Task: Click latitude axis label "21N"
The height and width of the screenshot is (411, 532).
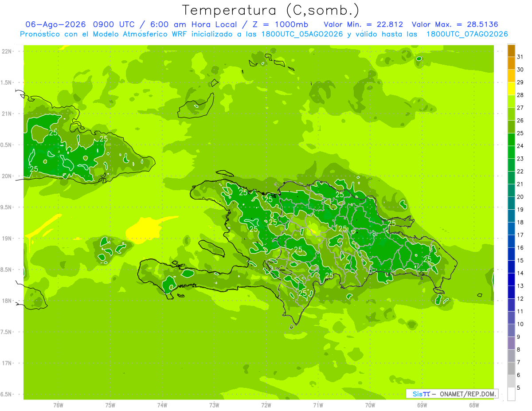Action: pos(7,114)
